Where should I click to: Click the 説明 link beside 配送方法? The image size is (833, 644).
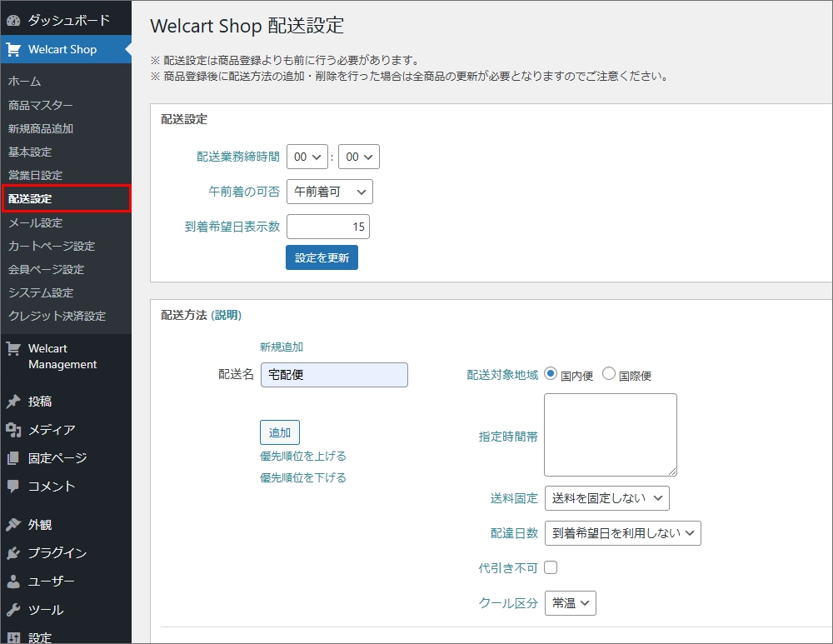(227, 315)
